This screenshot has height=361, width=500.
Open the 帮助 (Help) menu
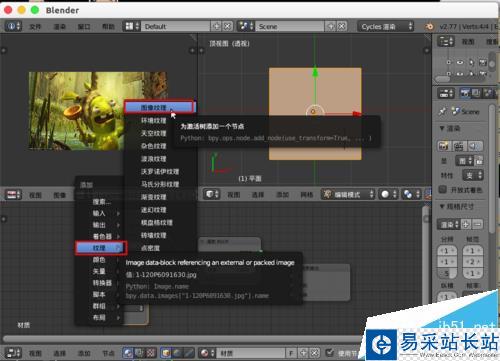[108, 27]
